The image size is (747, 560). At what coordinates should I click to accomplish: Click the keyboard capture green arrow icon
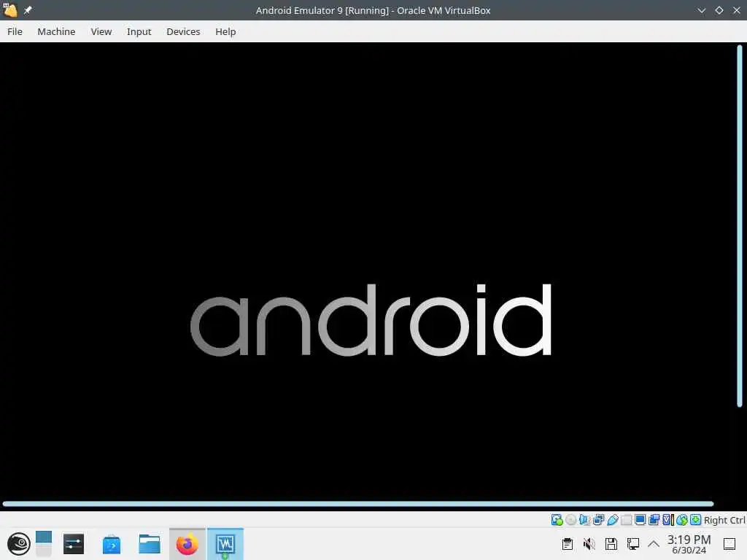(x=695, y=519)
